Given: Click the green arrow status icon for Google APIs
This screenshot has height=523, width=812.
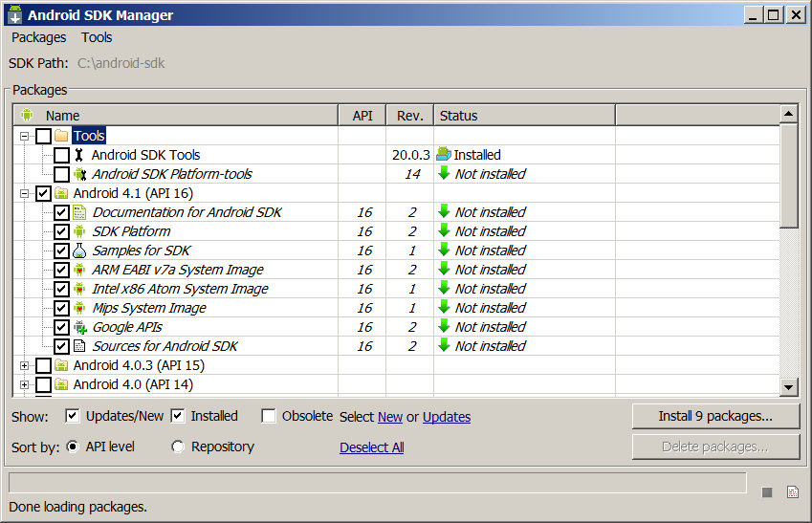Looking at the screenshot, I should point(444,326).
